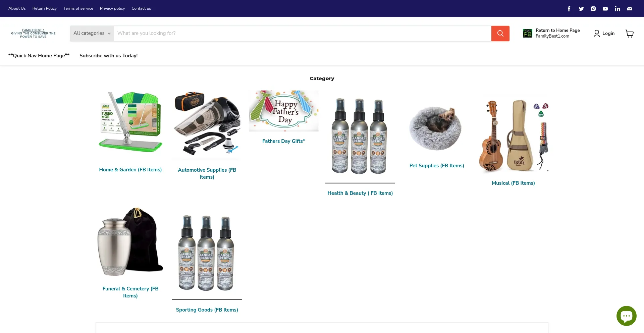The height and width of the screenshot is (333, 644).
Task: Open the shopping cart icon
Action: 630,34
